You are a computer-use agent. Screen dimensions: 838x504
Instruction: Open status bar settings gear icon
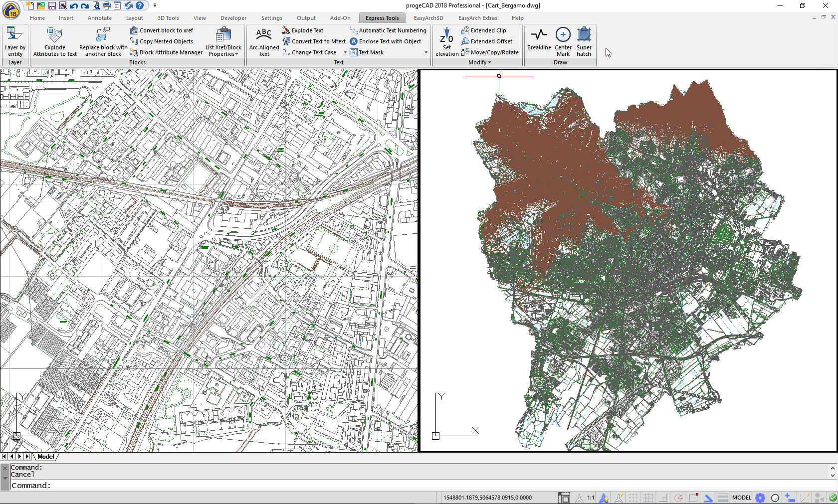point(760,498)
